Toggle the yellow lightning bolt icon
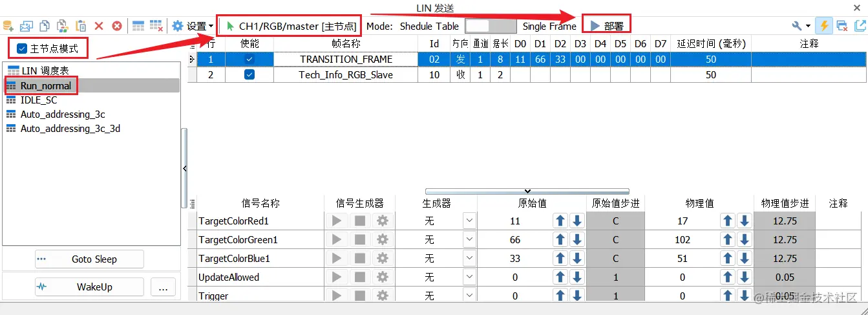This screenshot has width=868, height=315. coord(824,26)
